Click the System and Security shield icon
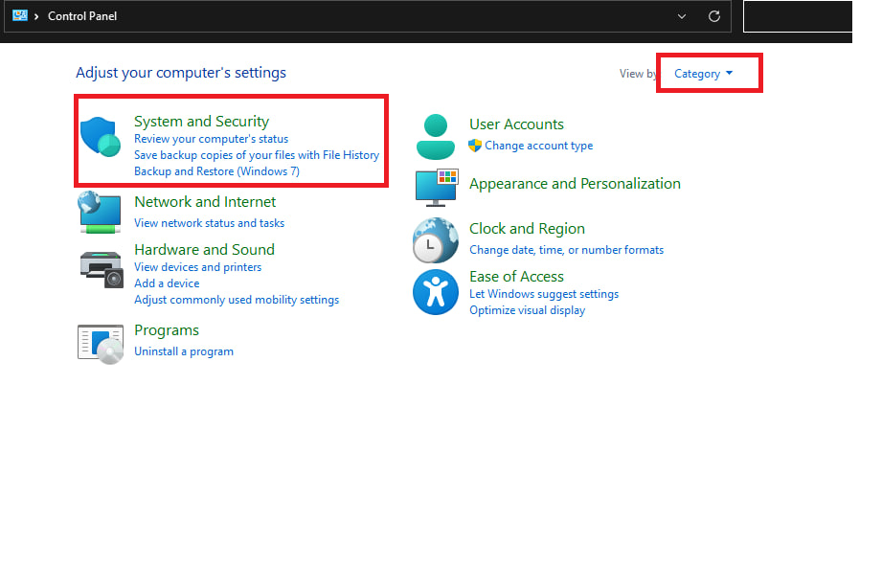Image resolution: width=882 pixels, height=588 pixels. (x=100, y=137)
